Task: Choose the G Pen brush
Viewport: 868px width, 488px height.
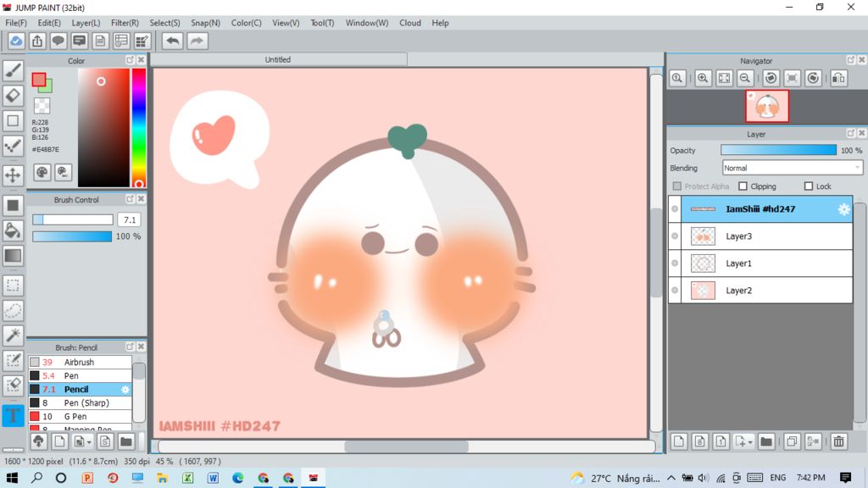Action: click(x=81, y=417)
